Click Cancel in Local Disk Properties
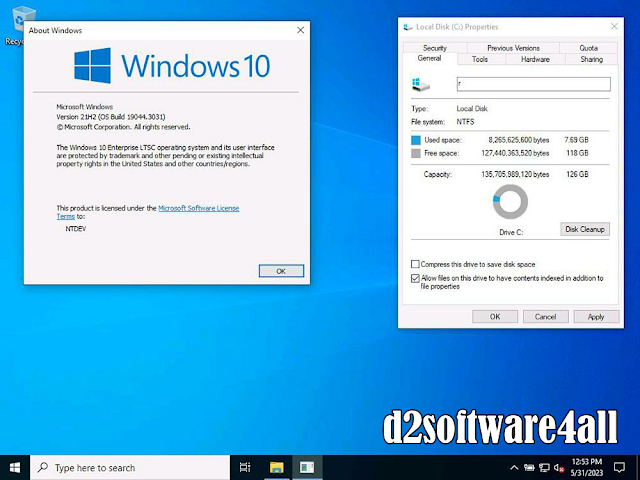 [545, 317]
